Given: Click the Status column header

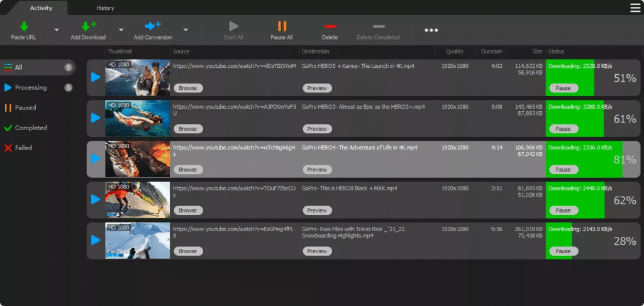Looking at the screenshot, I should tap(556, 52).
